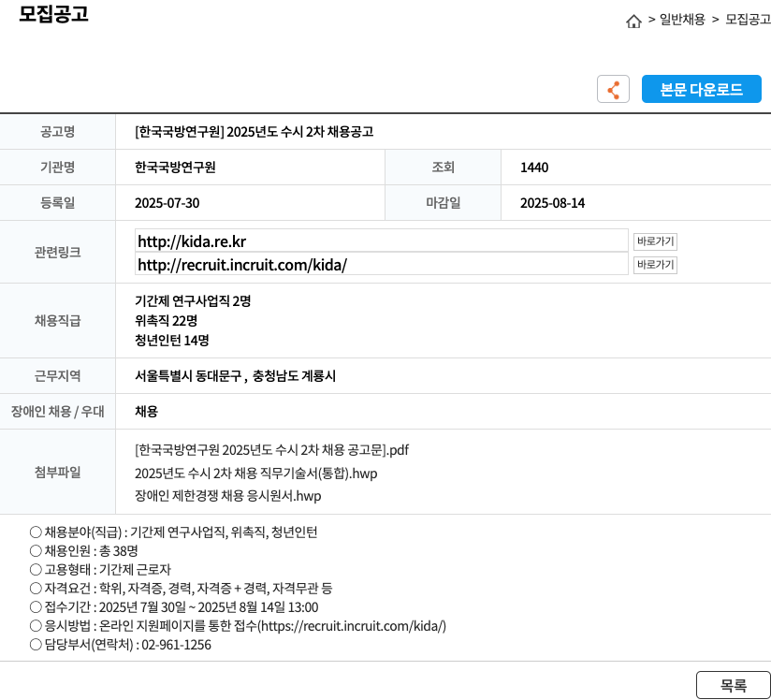Click 기간제 연구사업직 2명 text
This screenshot has height=700, width=771.
tap(194, 301)
